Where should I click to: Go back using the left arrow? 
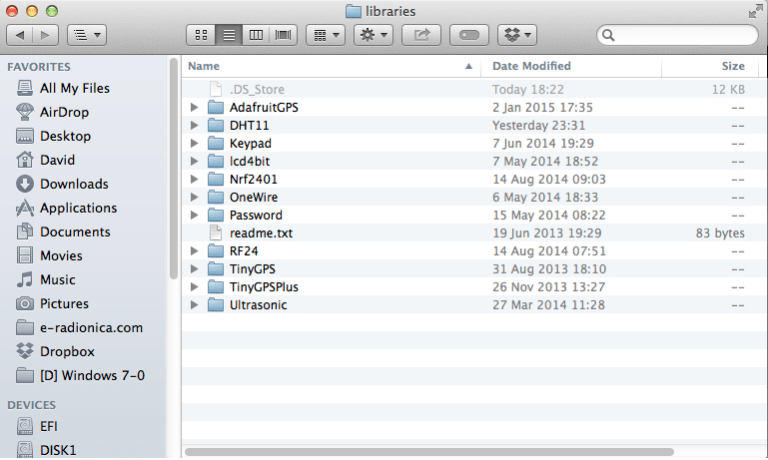pos(21,35)
